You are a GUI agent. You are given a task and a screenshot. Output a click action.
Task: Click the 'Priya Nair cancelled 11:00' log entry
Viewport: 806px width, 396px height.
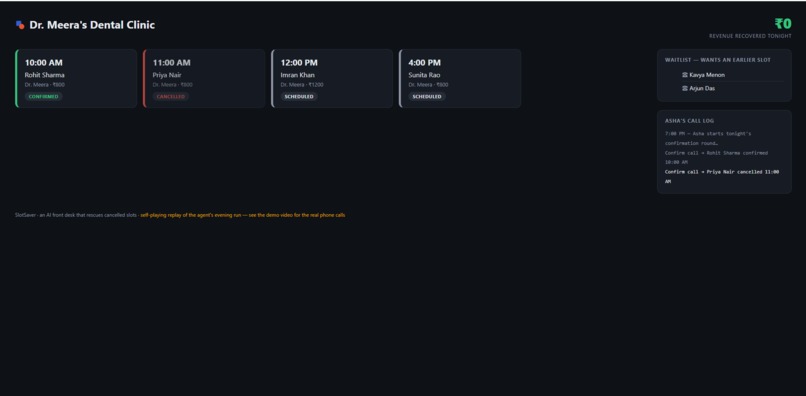[x=722, y=176]
